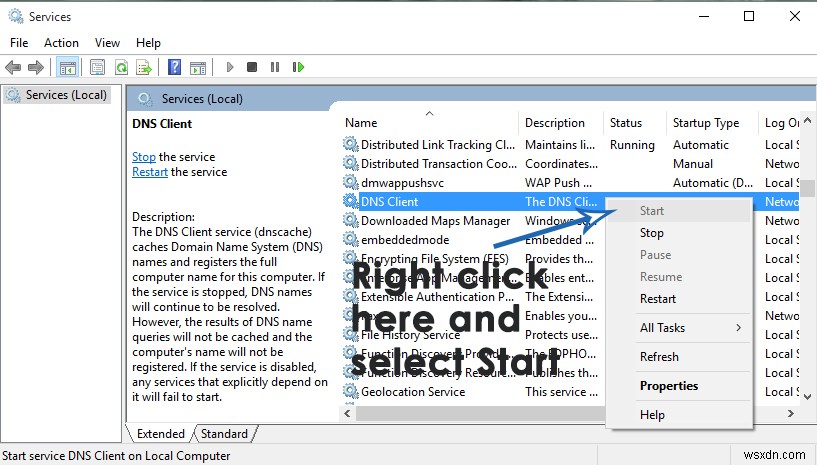Switch to the Extended tab
817x465 pixels.
[x=160, y=434]
